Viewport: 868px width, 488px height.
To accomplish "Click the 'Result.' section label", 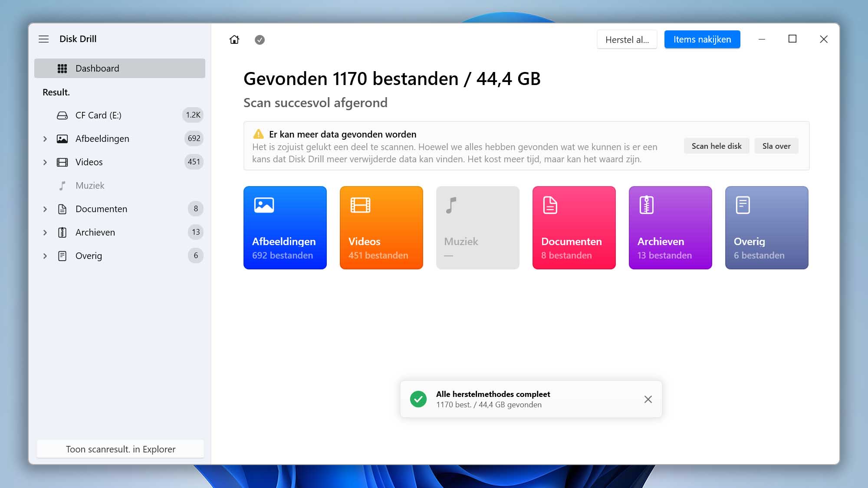I will pyautogui.click(x=56, y=92).
